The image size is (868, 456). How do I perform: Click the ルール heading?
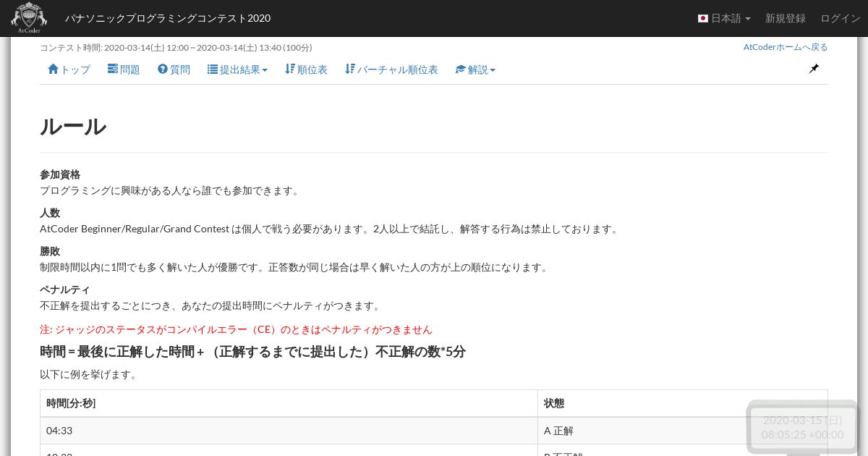point(73,127)
